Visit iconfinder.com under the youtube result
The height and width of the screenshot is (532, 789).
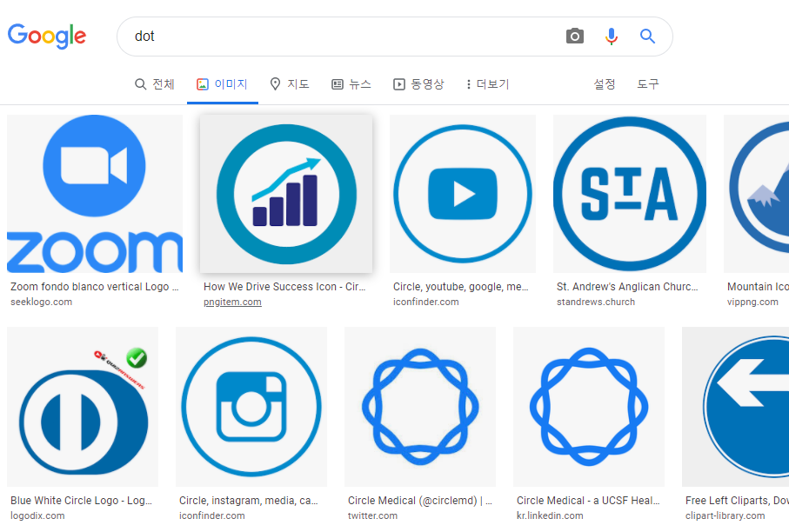(425, 302)
